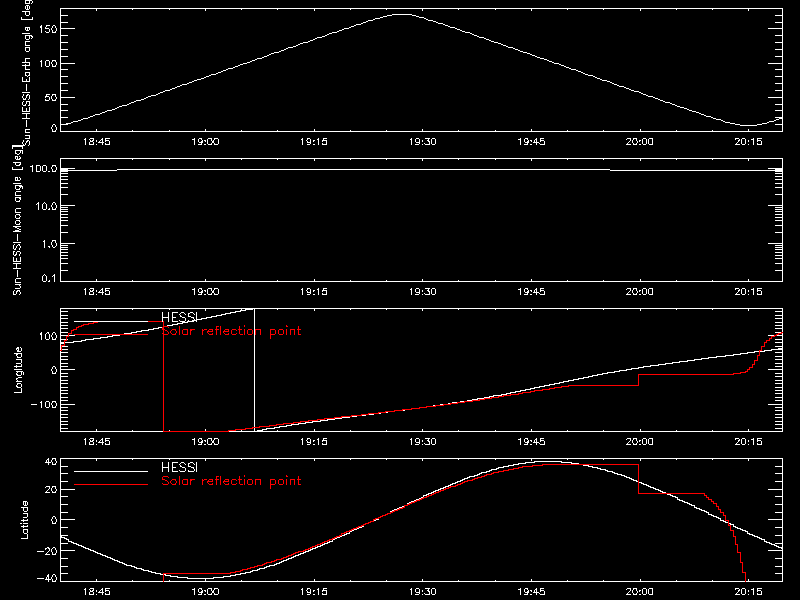Click Solar reflection point legend in Longitude plot

[x=232, y=331]
